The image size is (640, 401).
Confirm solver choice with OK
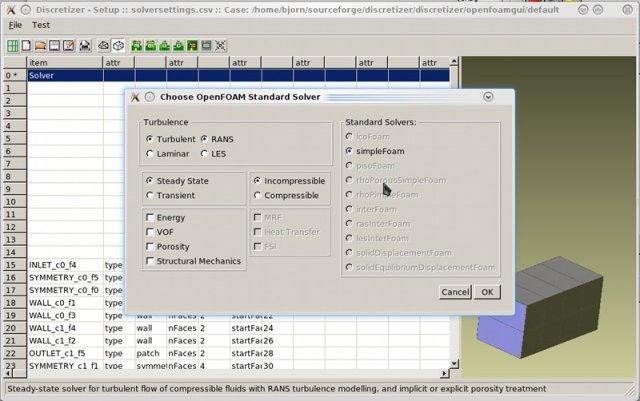487,292
